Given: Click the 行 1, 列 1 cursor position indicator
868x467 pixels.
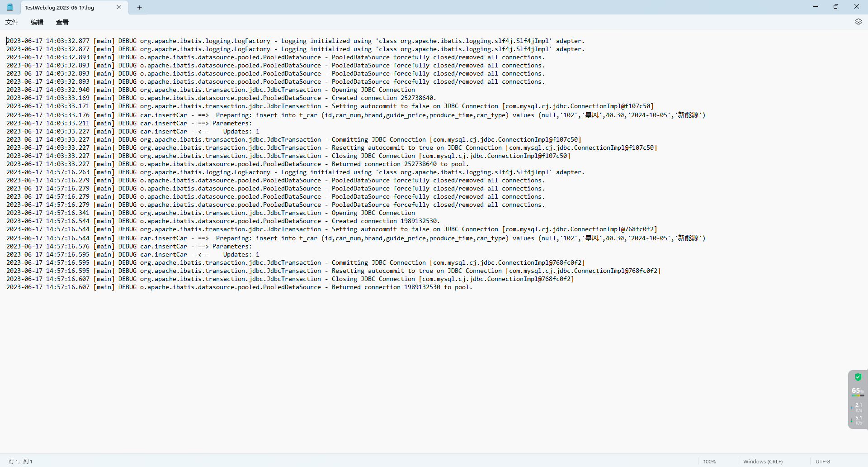Looking at the screenshot, I should (21, 462).
